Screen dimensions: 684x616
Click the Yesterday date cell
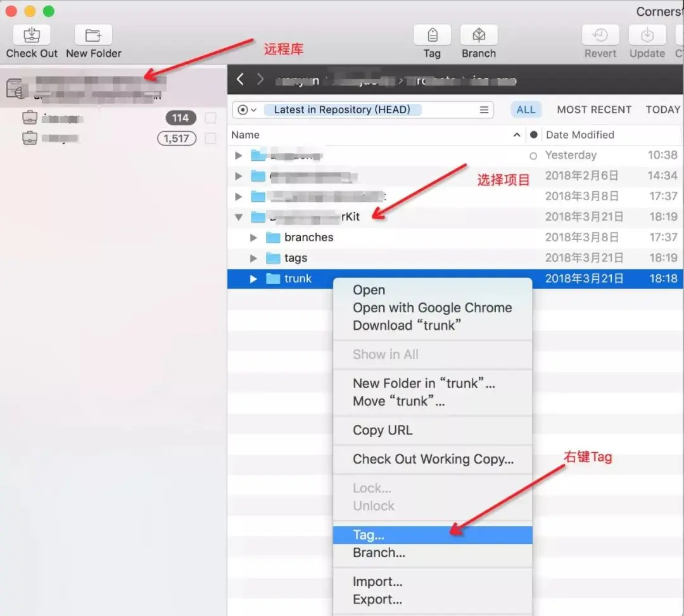571,155
